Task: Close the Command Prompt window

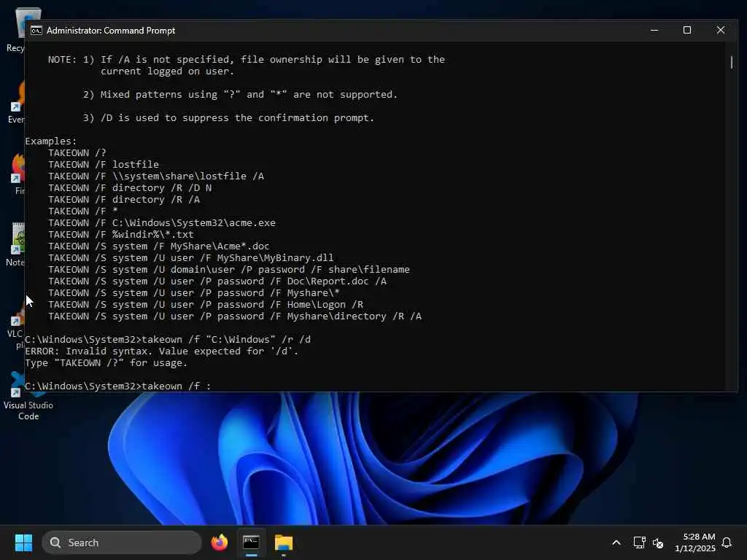Action: [720, 31]
